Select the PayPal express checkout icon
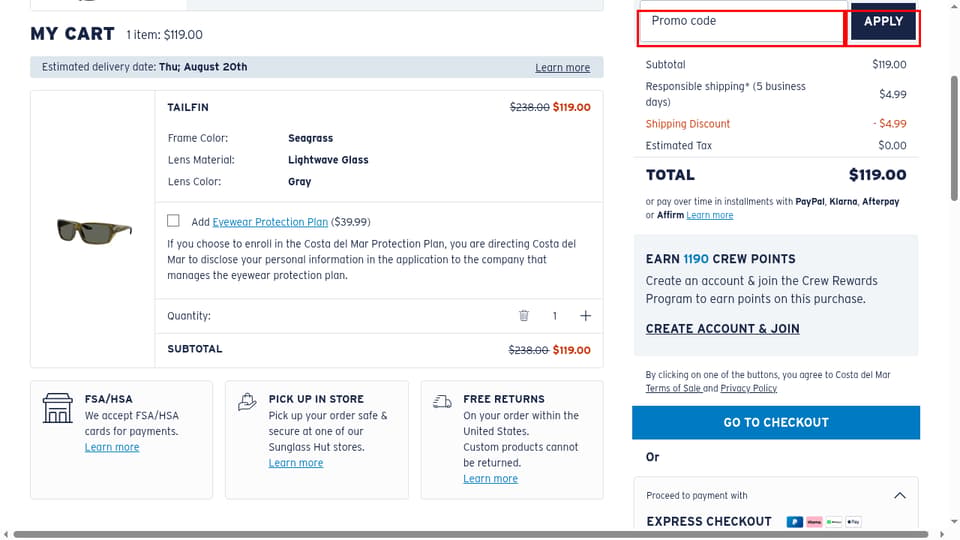Viewport: 960px width, 540px height. click(794, 522)
